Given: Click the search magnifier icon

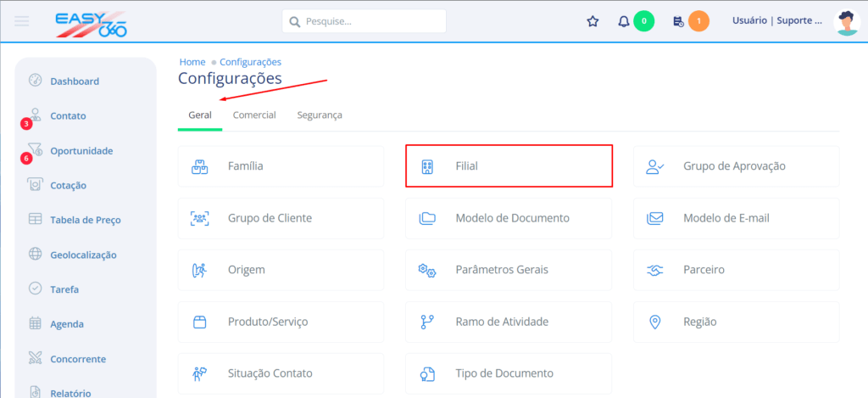Looking at the screenshot, I should coord(296,22).
